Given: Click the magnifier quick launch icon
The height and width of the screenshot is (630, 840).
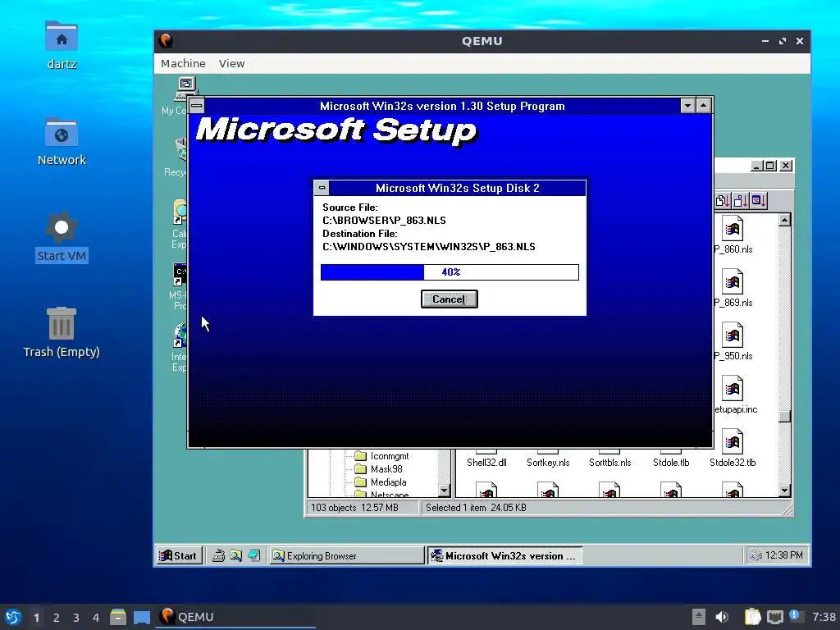Looking at the screenshot, I should pos(235,555).
